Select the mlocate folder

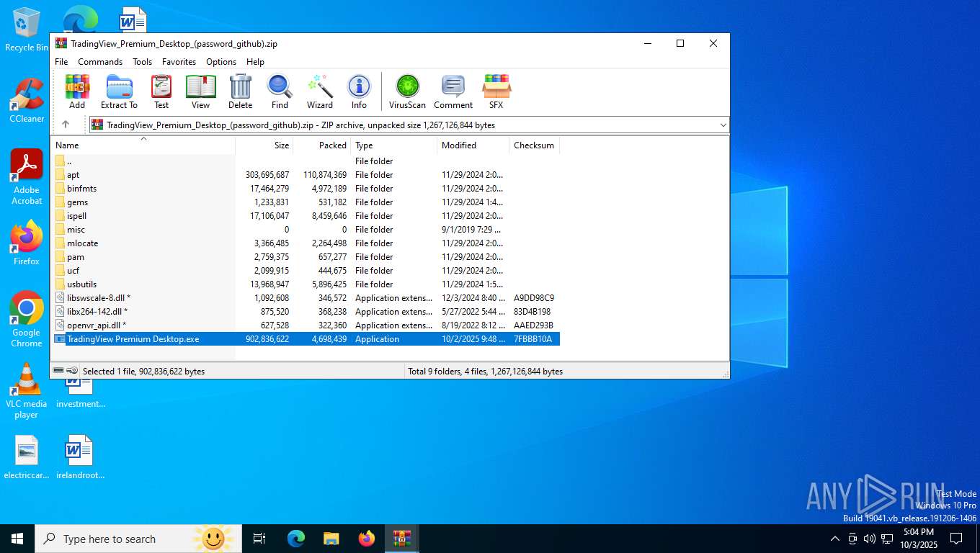click(x=306, y=243)
